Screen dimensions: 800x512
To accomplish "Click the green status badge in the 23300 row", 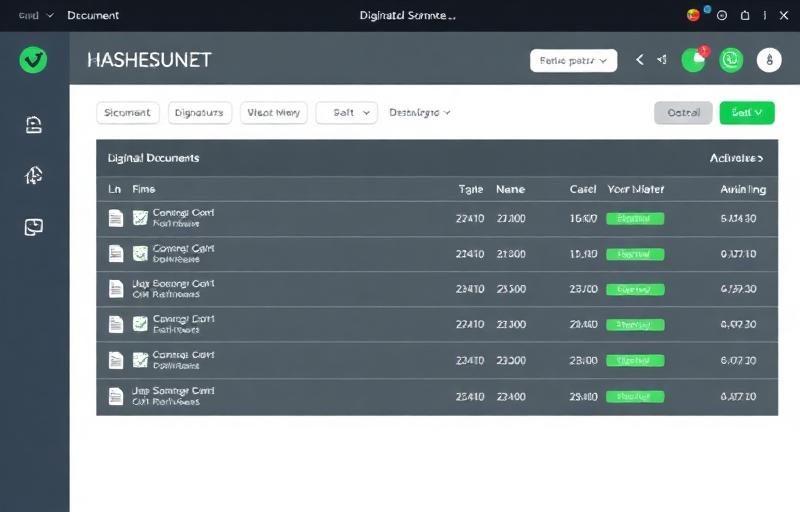I will 635,325.
